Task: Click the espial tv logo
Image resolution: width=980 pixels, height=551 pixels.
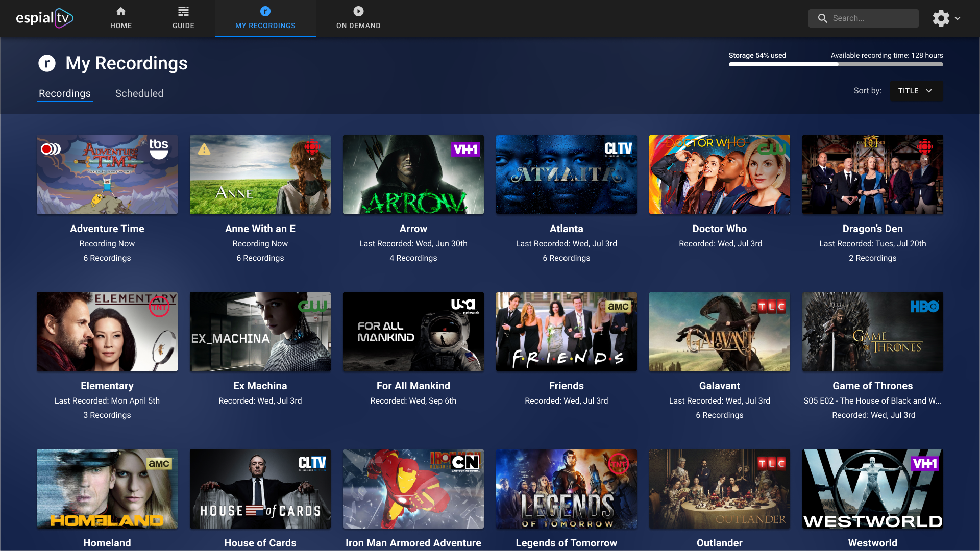Action: coord(45,18)
